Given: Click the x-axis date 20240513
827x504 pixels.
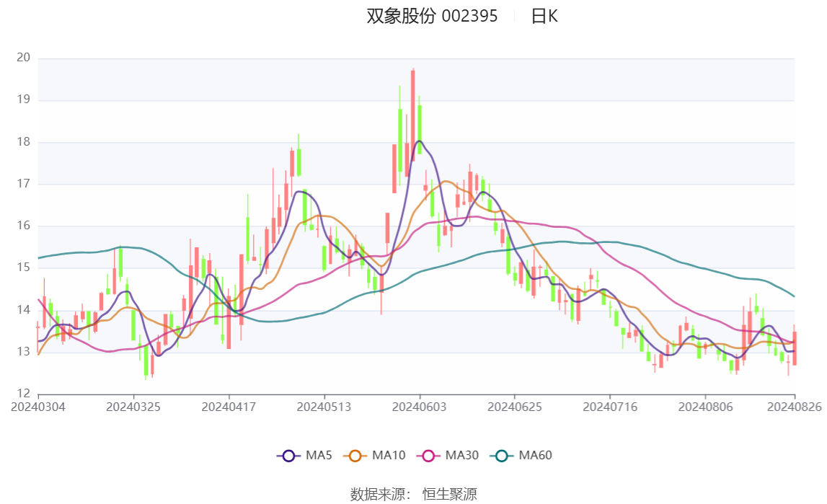Looking at the screenshot, I should coord(324,407).
